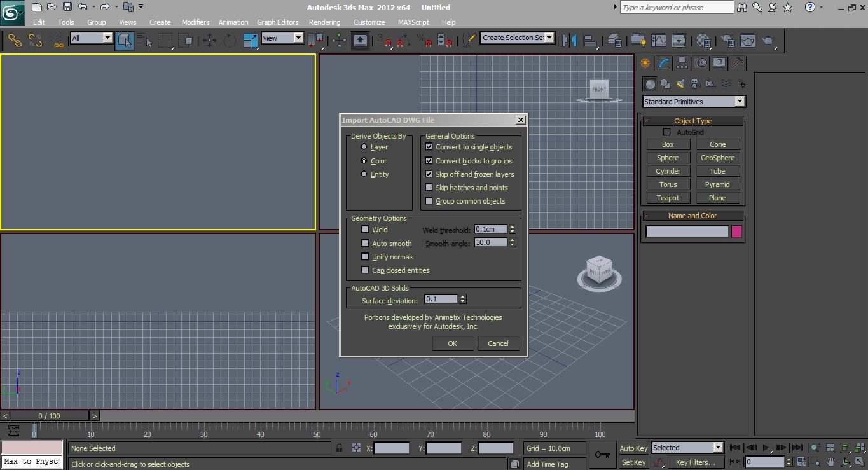Uncheck Convert blocks to groups
The image size is (868, 470).
tap(429, 161)
